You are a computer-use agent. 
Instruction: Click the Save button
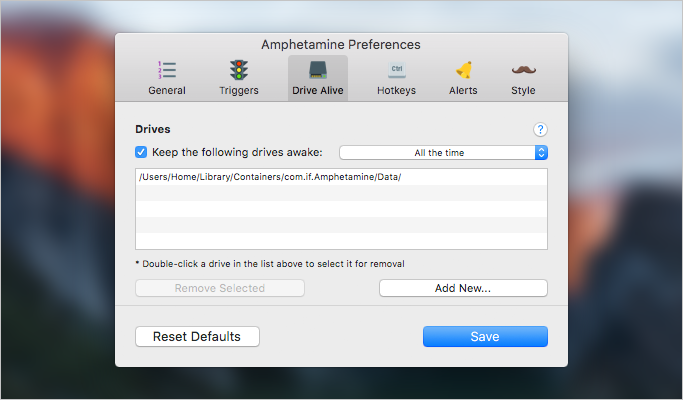click(x=485, y=336)
